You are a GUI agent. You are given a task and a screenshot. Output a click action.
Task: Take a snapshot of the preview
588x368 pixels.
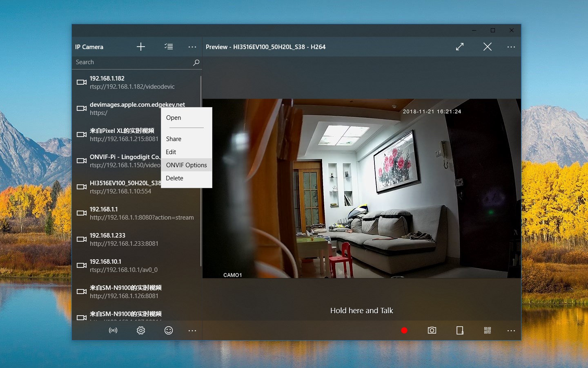point(432,330)
